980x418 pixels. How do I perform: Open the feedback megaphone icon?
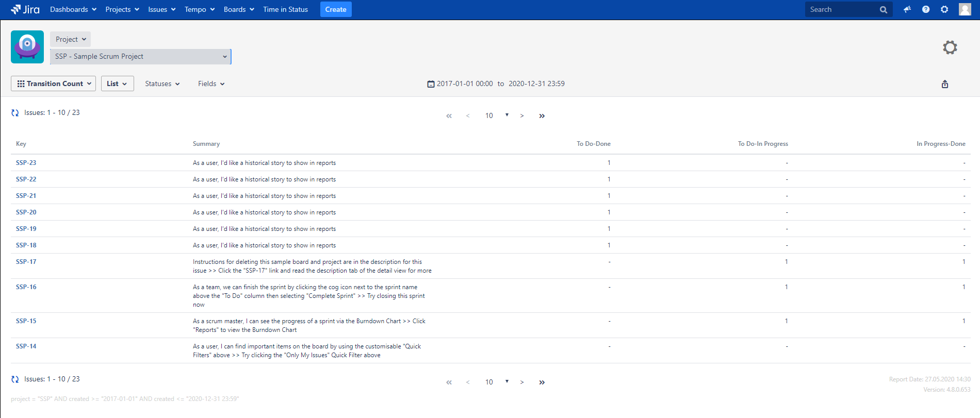907,9
